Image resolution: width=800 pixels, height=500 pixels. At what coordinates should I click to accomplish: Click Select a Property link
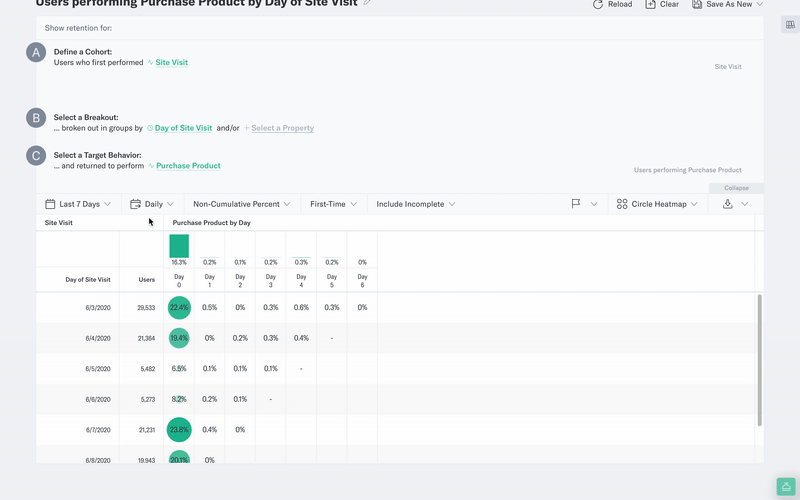[x=282, y=128]
